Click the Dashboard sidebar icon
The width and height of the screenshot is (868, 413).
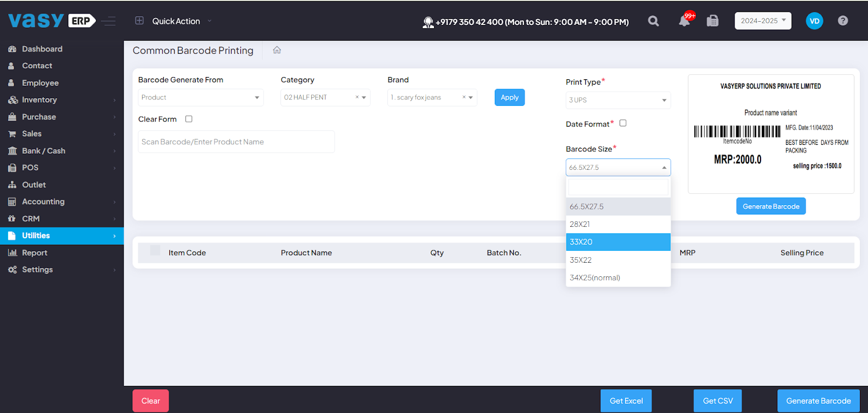[x=12, y=49]
